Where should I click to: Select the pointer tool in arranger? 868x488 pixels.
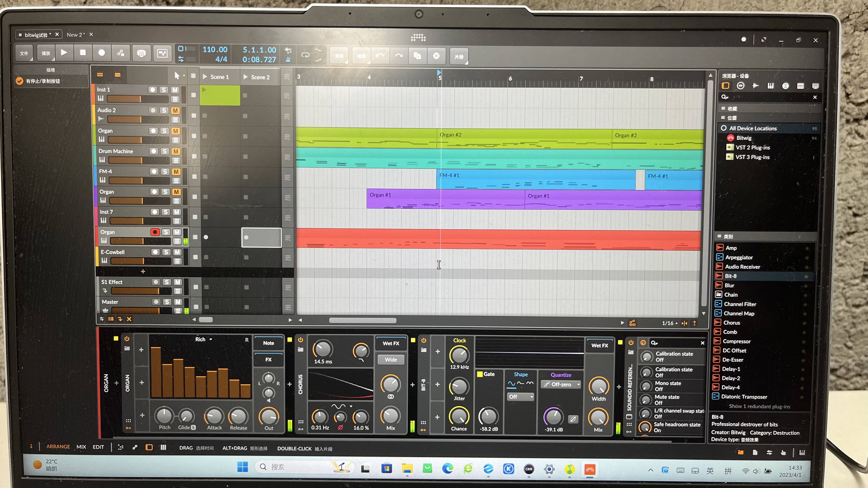click(x=177, y=76)
